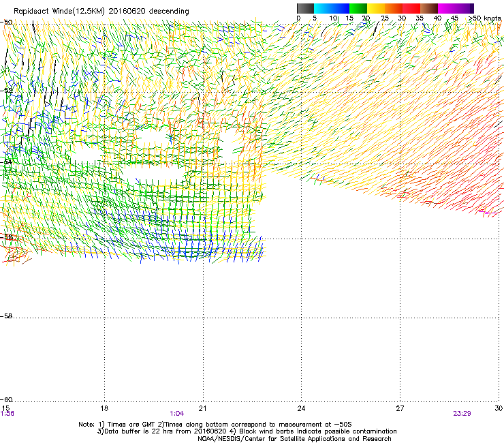Select the gray 0-5 knots legend swatch
Viewport: 504px width, 443px height.
305,8
